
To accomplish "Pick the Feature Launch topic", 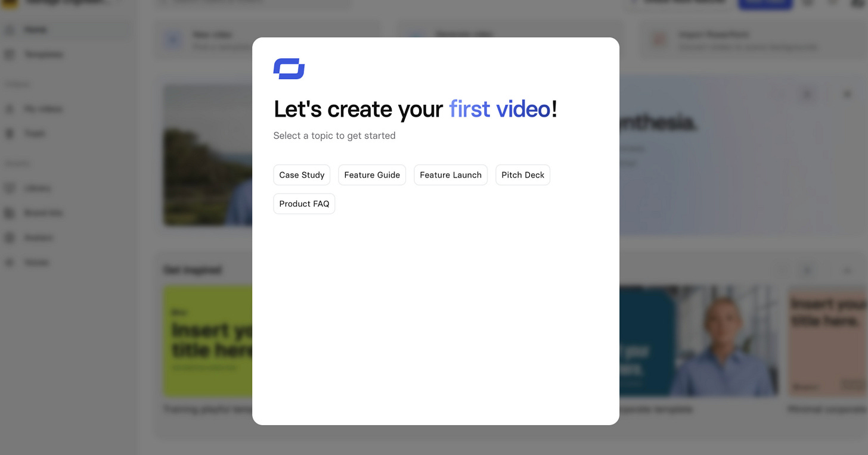I will pos(451,175).
